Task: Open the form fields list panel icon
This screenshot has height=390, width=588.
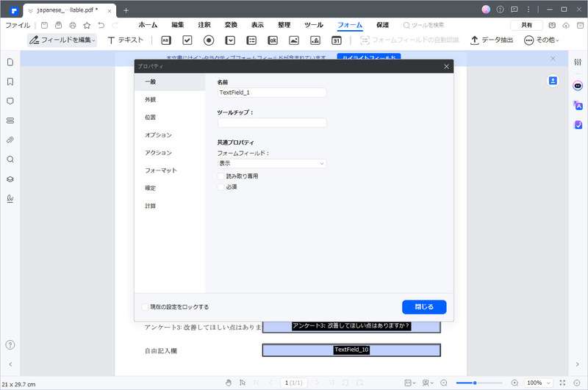Action: pyautogui.click(x=10, y=120)
